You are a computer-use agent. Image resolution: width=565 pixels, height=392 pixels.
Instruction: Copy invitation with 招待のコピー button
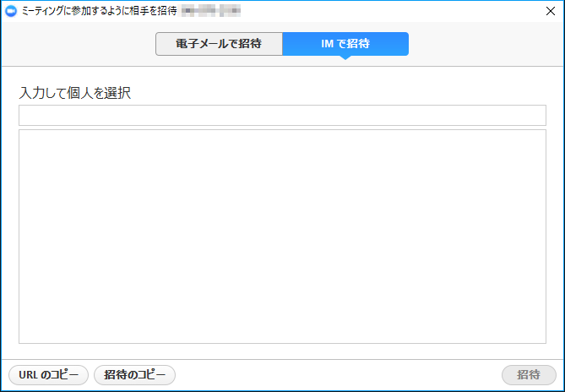134,375
